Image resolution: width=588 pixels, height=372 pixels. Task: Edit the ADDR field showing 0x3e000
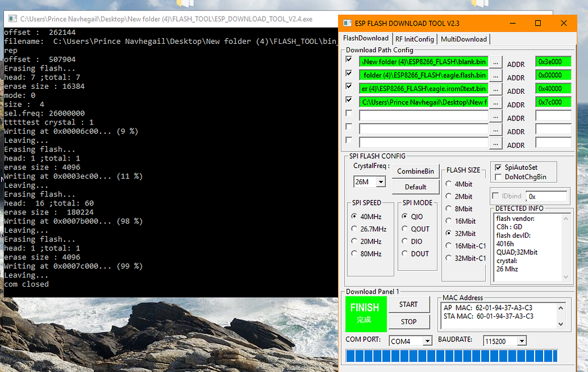(553, 61)
